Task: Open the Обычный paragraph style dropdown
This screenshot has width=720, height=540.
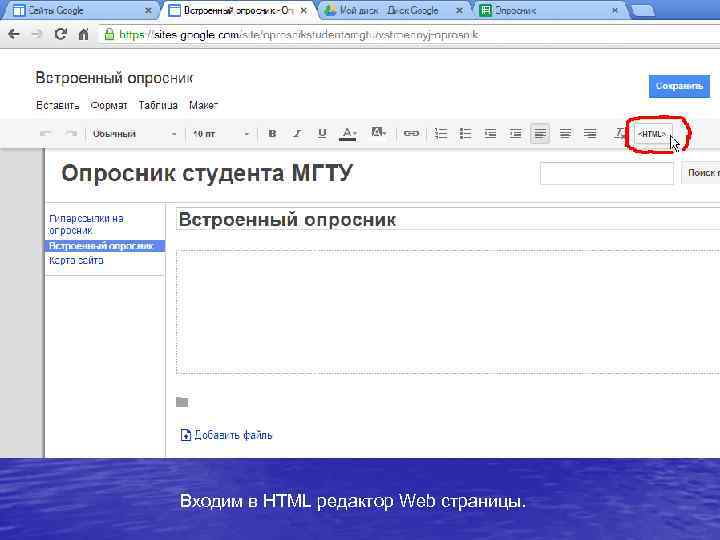Action: (x=134, y=134)
